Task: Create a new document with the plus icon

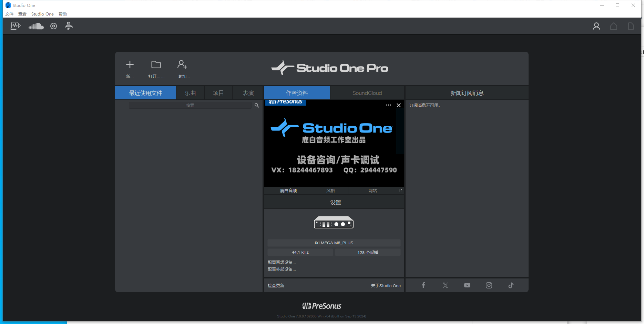Action: [130, 65]
